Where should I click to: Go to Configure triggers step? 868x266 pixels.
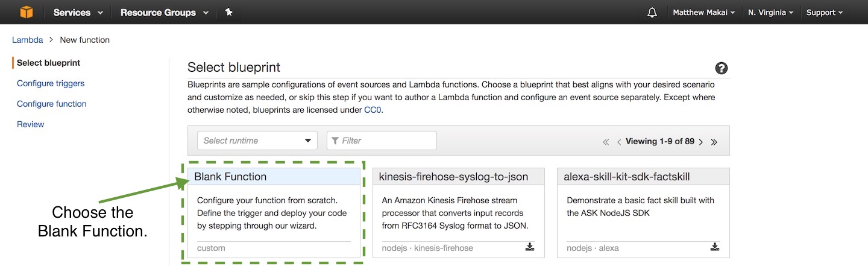click(x=51, y=83)
